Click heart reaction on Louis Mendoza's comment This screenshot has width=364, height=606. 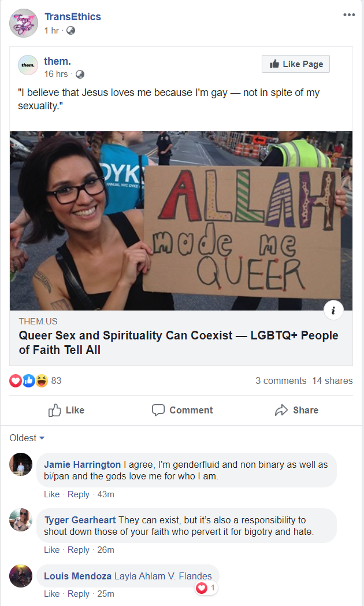click(202, 588)
